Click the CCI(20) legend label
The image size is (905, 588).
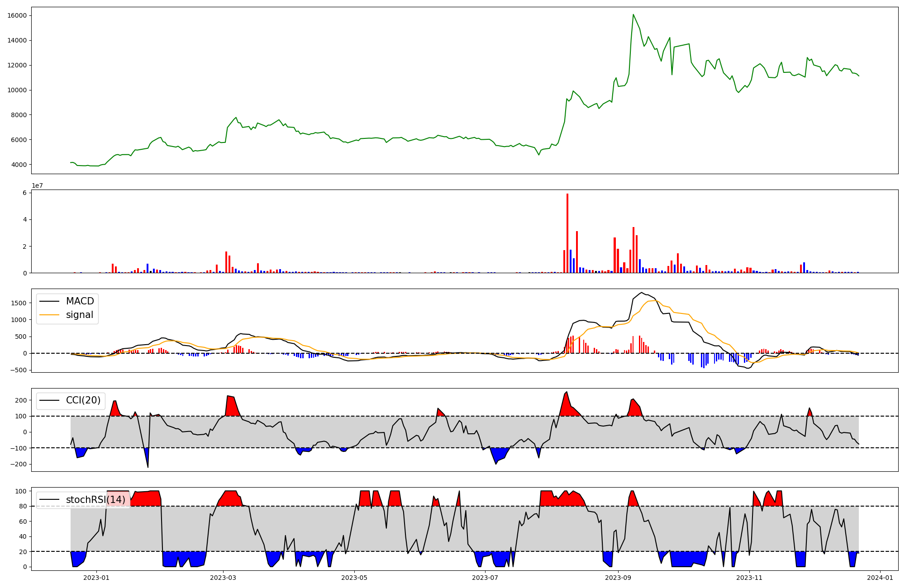[83, 400]
